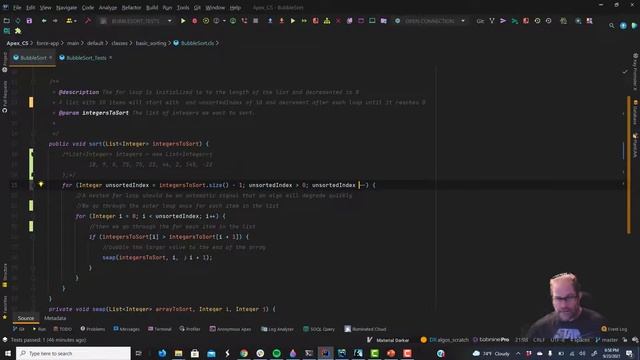This screenshot has width=640, height=360.
Task: Open the Terminal tool window
Action: click(160, 329)
